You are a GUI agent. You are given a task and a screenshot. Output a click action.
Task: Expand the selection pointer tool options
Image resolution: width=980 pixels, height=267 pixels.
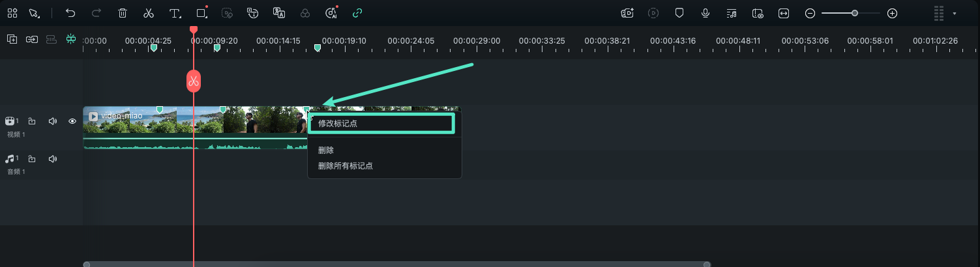coord(34,13)
